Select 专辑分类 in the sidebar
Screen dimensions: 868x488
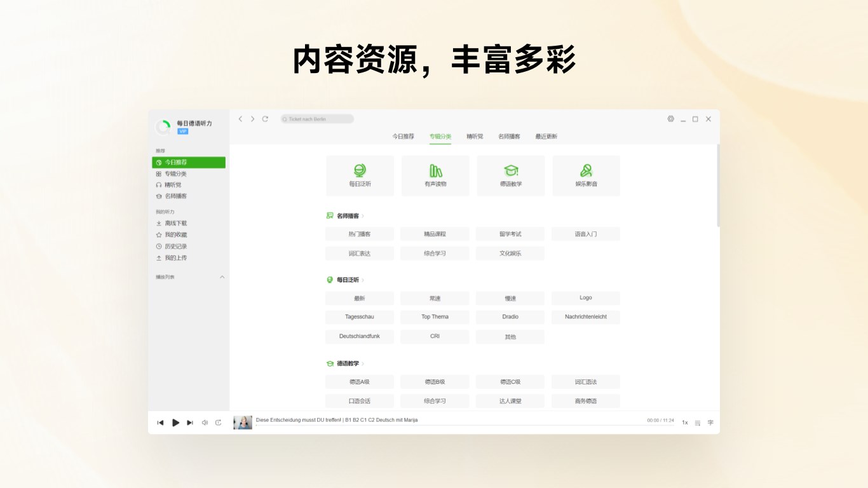coord(189,174)
